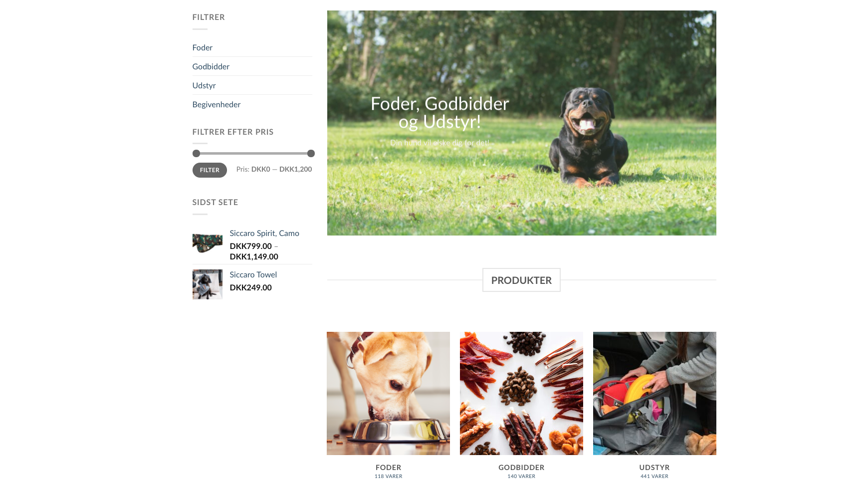
Task: Click the GODBIDDER category title
Action: (521, 468)
